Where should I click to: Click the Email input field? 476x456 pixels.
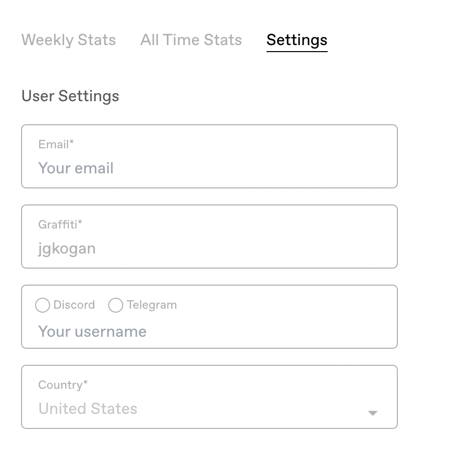coord(209,168)
